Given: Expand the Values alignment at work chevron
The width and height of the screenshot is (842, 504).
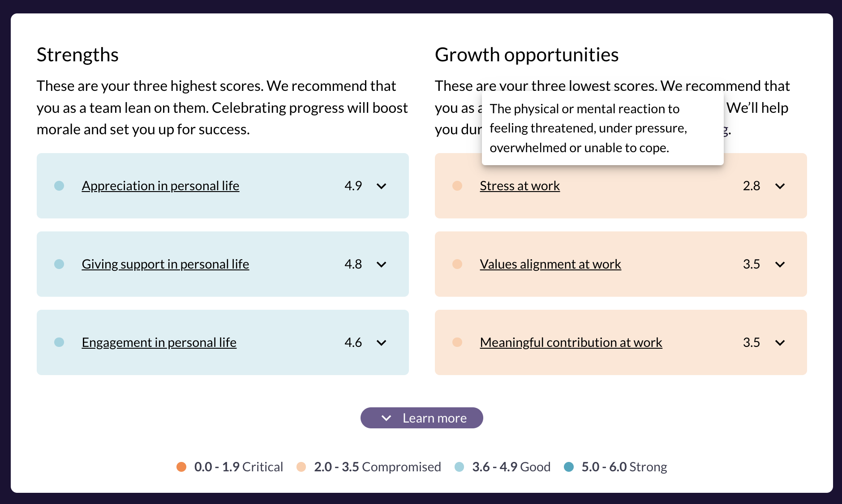Looking at the screenshot, I should (780, 265).
